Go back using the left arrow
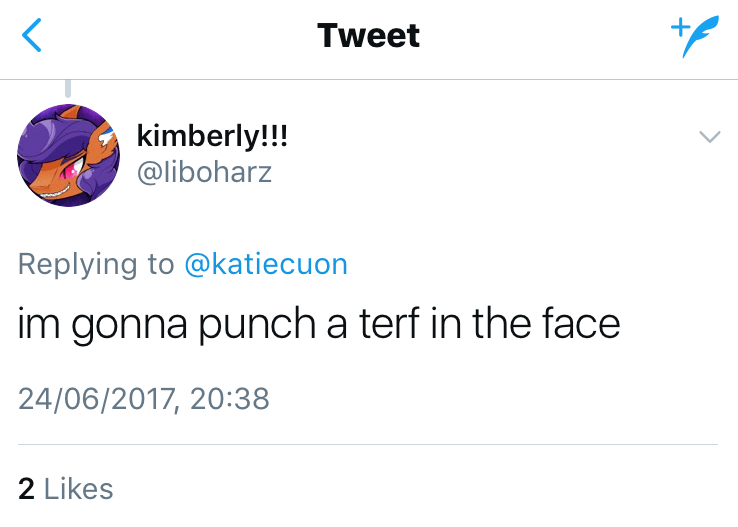This screenshot has width=738, height=527. [x=32, y=37]
